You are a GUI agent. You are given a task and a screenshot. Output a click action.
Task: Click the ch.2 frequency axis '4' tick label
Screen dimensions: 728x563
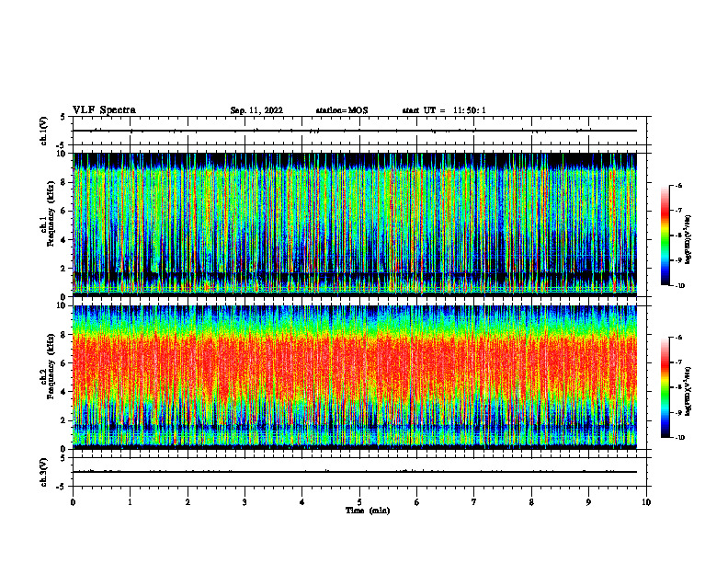coord(63,392)
